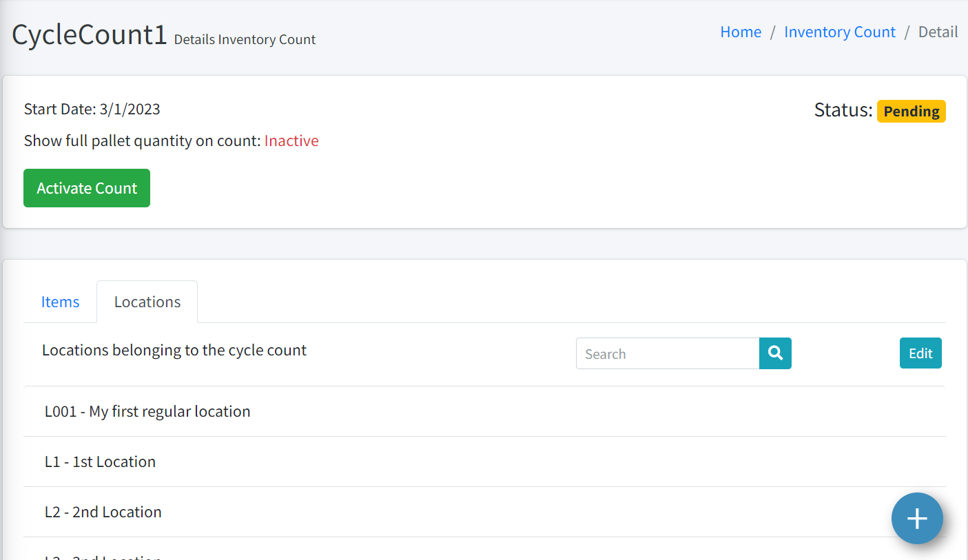Click the yellow Pending status badge
The width and height of the screenshot is (968, 560).
click(x=911, y=111)
